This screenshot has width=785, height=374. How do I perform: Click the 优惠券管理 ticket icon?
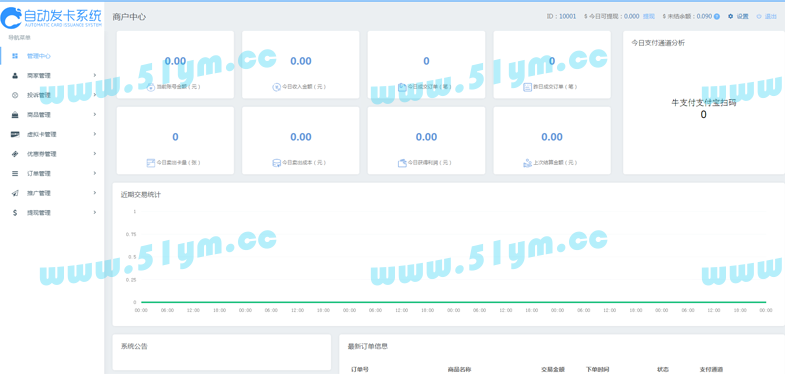click(15, 154)
